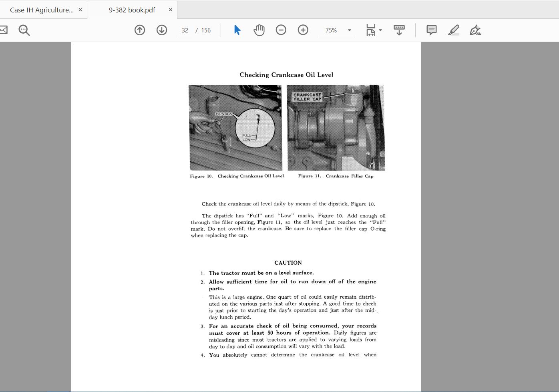Open the Sign document pen tool
Viewport: 559px width, 392px height.
coord(475,30)
